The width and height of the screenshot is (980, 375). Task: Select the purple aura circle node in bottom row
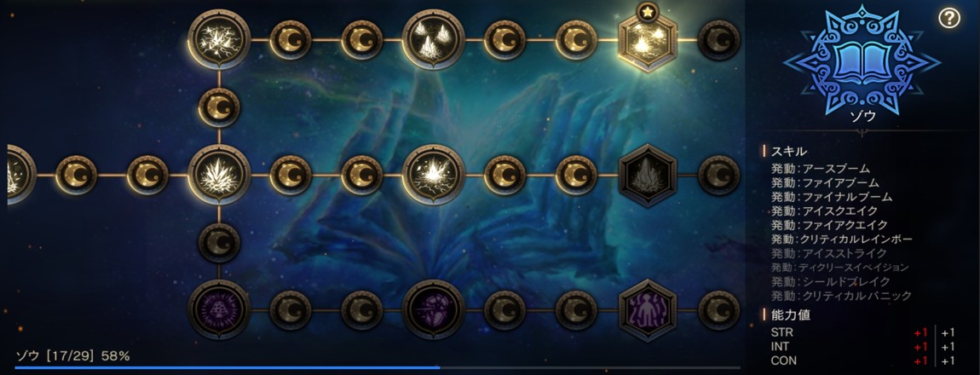click(x=219, y=310)
